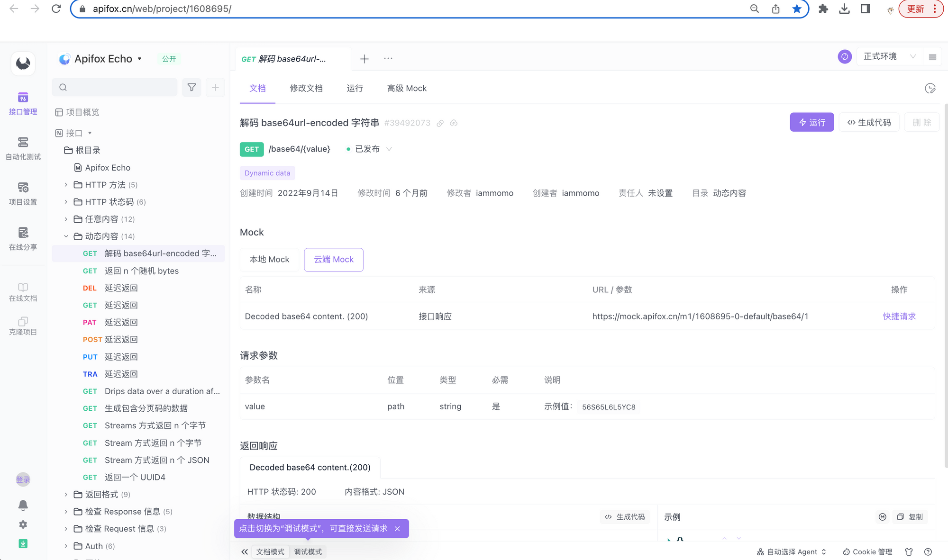
Task: Expand the 检查 Response 信息 folder
Action: 66,512
